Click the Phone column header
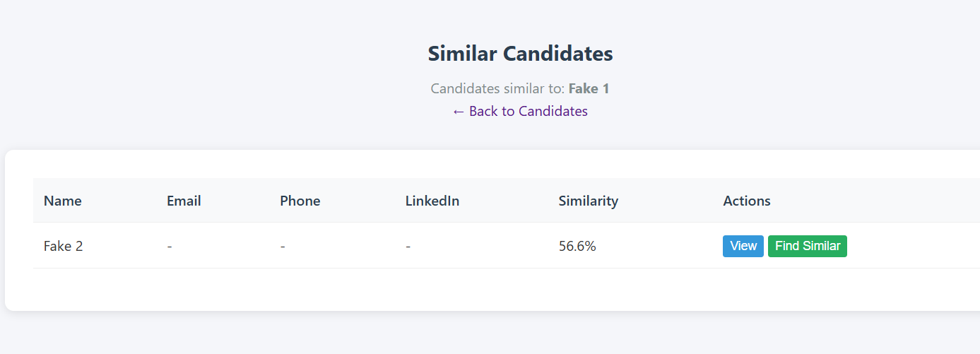Viewport: 980px width, 354px height. click(300, 201)
